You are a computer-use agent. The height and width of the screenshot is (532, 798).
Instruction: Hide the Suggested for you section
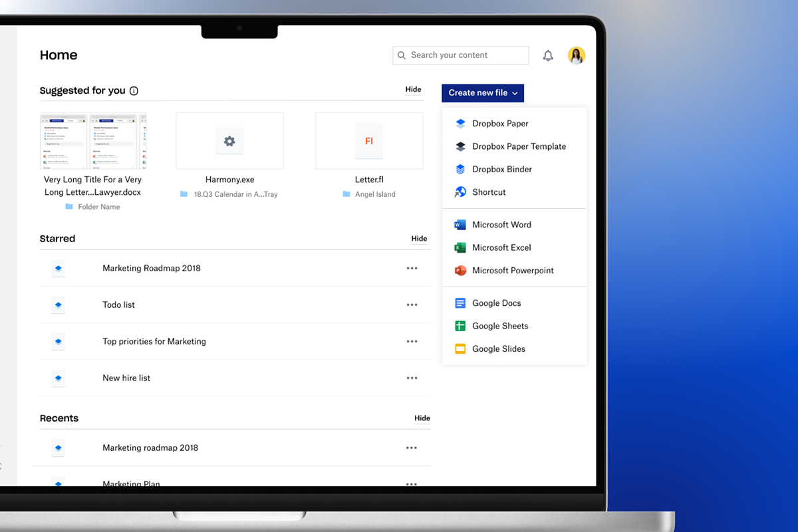click(x=414, y=90)
